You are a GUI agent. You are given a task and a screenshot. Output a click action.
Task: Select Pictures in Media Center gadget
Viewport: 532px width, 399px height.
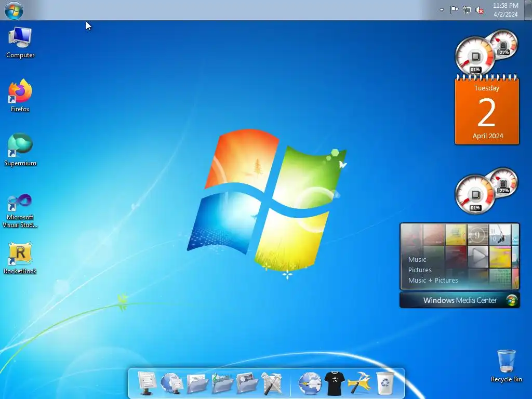click(x=420, y=270)
